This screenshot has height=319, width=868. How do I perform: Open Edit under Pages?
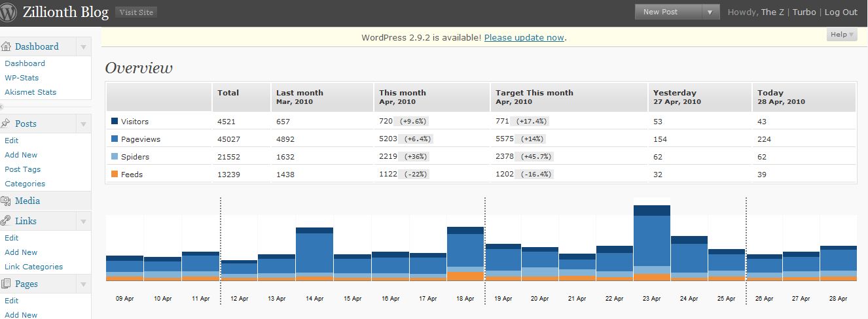(x=12, y=301)
